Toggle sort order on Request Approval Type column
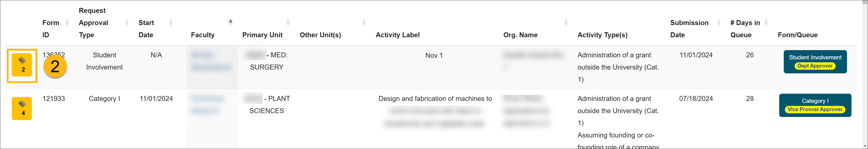This screenshot has width=868, height=149. (x=127, y=23)
